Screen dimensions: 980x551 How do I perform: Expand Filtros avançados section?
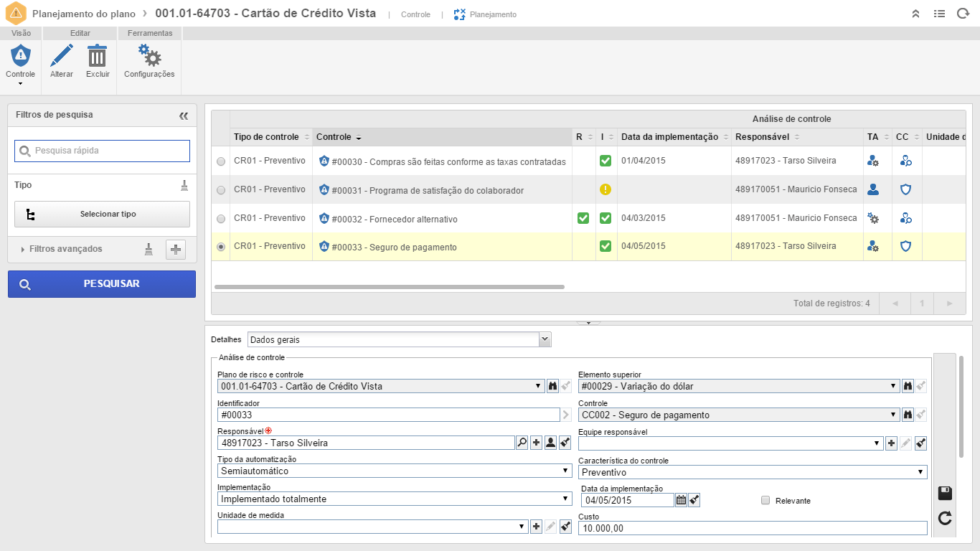coord(65,249)
